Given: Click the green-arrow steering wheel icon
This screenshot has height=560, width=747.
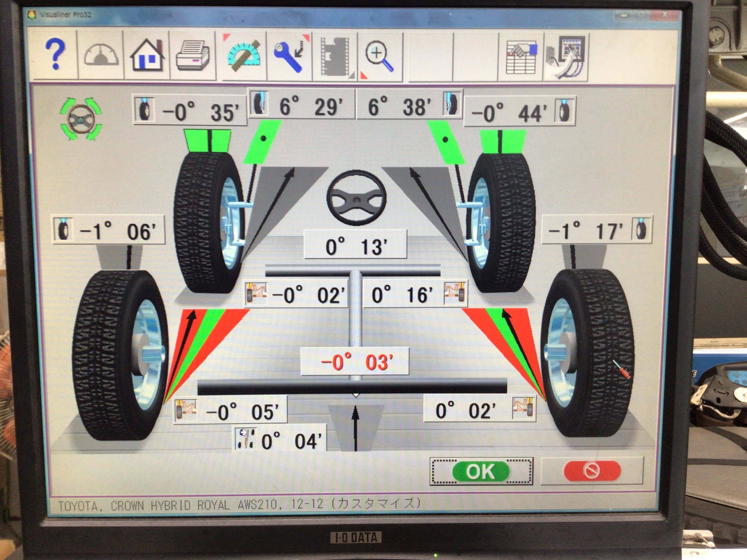Looking at the screenshot, I should 81,119.
